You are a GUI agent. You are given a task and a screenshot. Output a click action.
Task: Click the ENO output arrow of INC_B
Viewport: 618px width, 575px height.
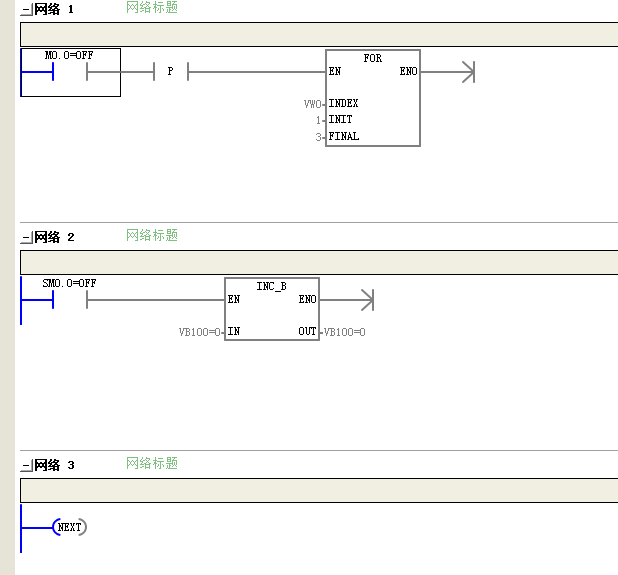(367, 300)
